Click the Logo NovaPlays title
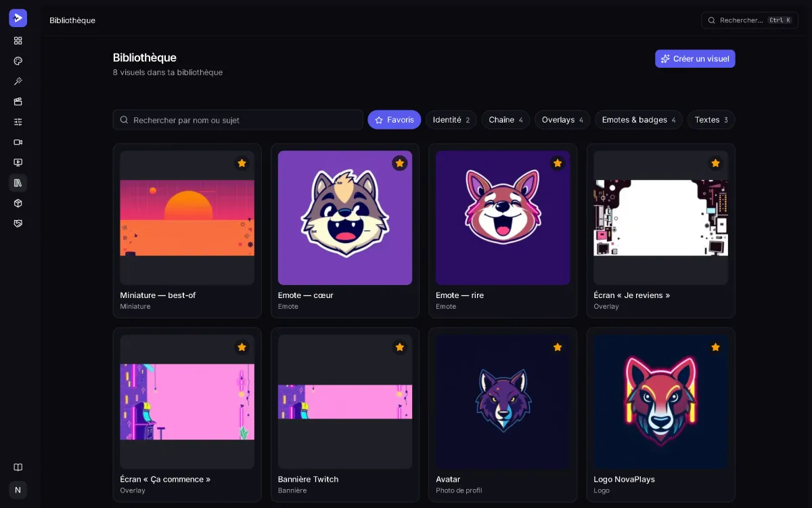Image resolution: width=812 pixels, height=508 pixels. (625, 480)
